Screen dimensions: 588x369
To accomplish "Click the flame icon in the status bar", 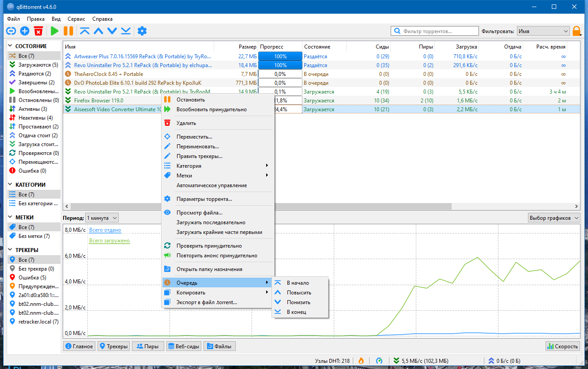I will click(x=361, y=360).
